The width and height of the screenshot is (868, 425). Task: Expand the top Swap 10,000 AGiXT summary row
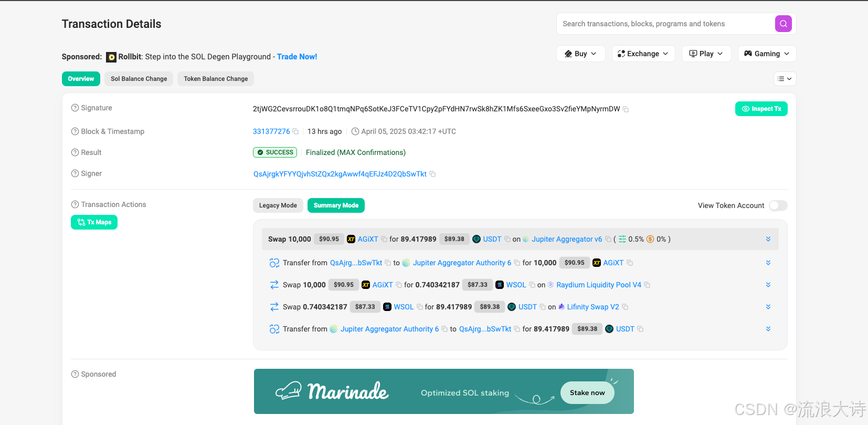[x=768, y=239]
